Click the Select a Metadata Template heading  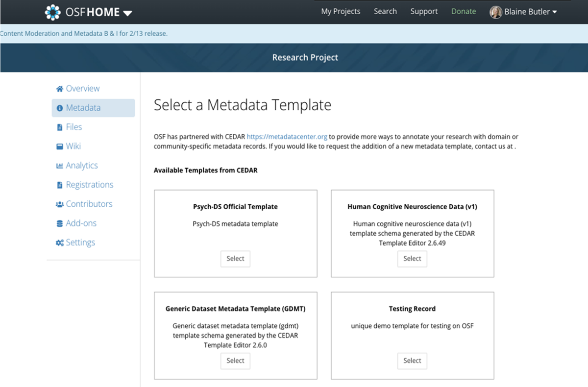(243, 105)
